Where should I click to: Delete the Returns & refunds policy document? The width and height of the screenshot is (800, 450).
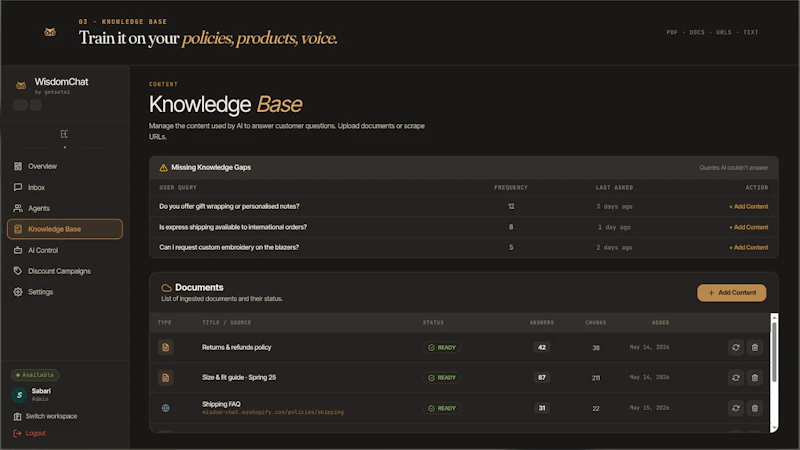click(x=755, y=347)
